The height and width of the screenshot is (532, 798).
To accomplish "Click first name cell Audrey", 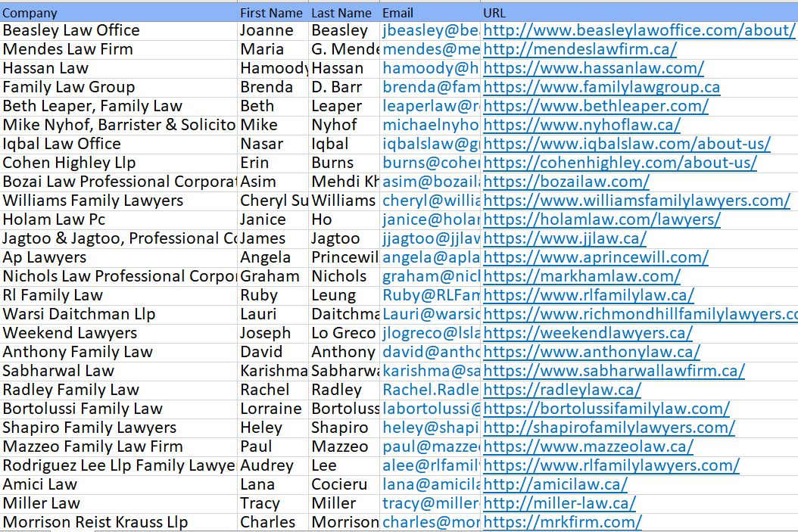I will point(273,465).
